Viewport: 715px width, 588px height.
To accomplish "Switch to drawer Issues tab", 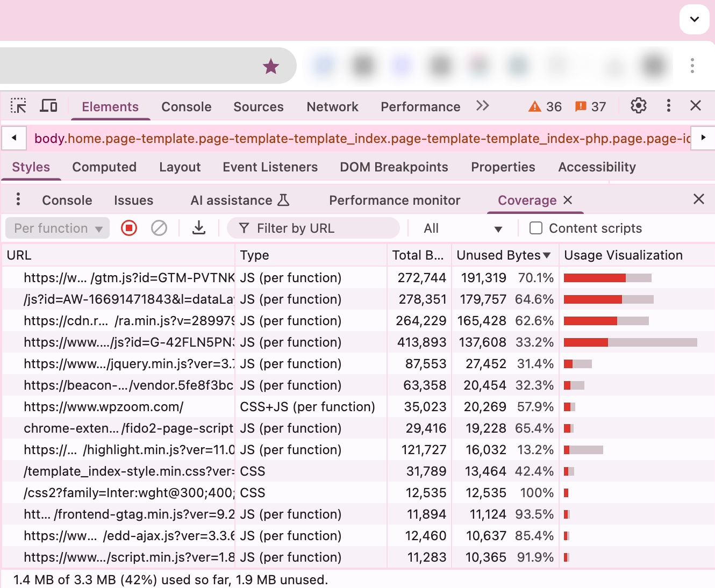I will 133,200.
